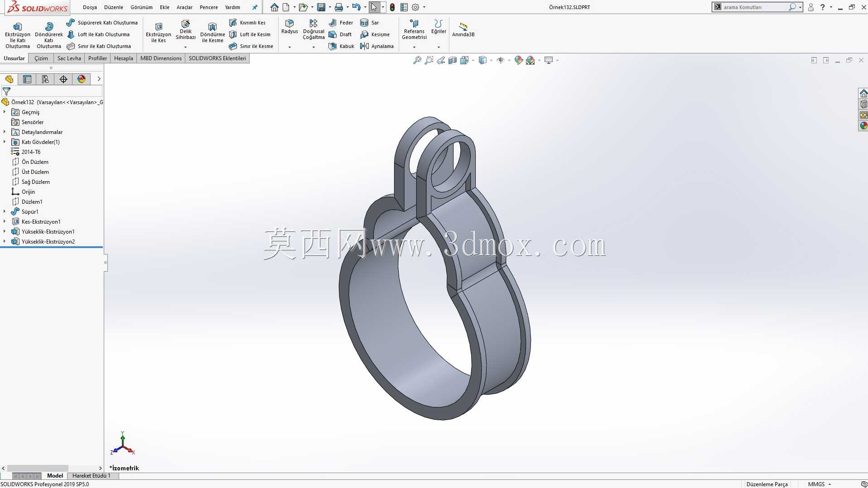Click Sınır ile Kesme command

tap(251, 46)
